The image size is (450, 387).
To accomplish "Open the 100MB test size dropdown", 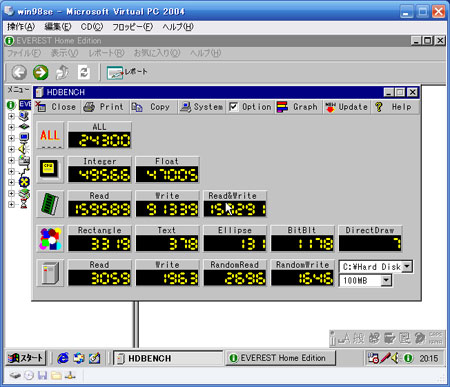I will point(386,280).
